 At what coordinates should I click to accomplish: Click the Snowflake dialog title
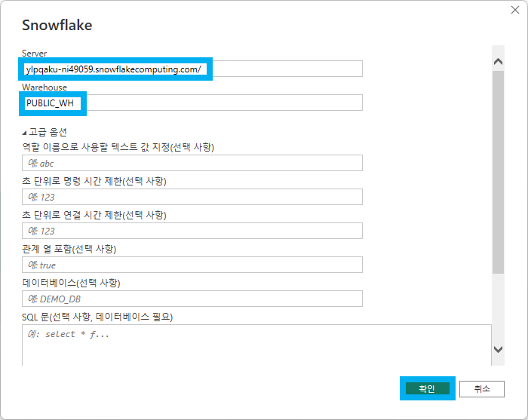pos(57,25)
